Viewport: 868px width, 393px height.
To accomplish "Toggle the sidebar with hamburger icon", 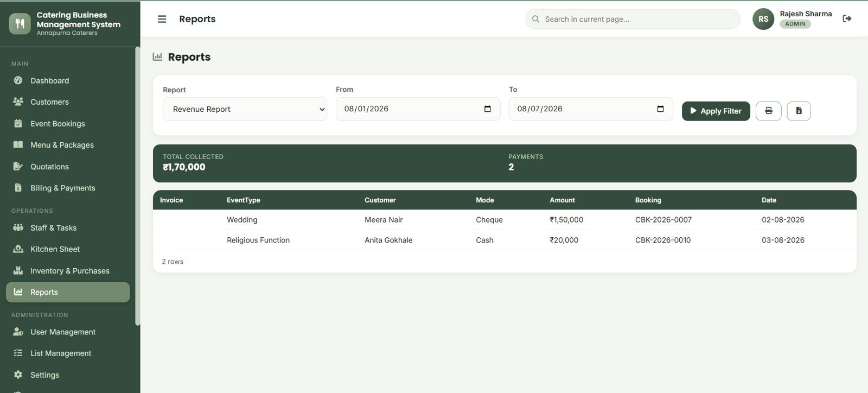I will (162, 19).
